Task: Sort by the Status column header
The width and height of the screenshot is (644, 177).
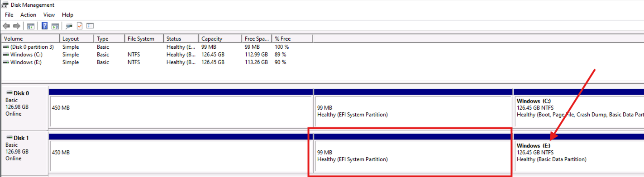Action: coord(181,39)
